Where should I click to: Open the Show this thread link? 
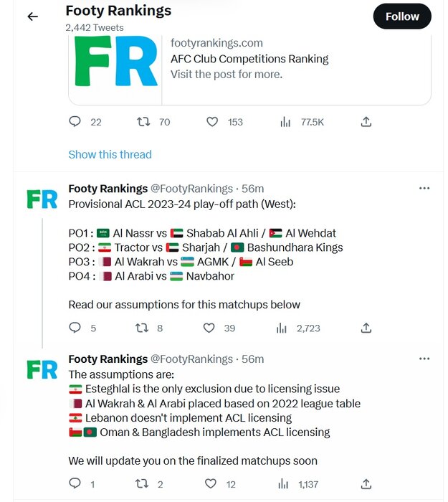[110, 154]
